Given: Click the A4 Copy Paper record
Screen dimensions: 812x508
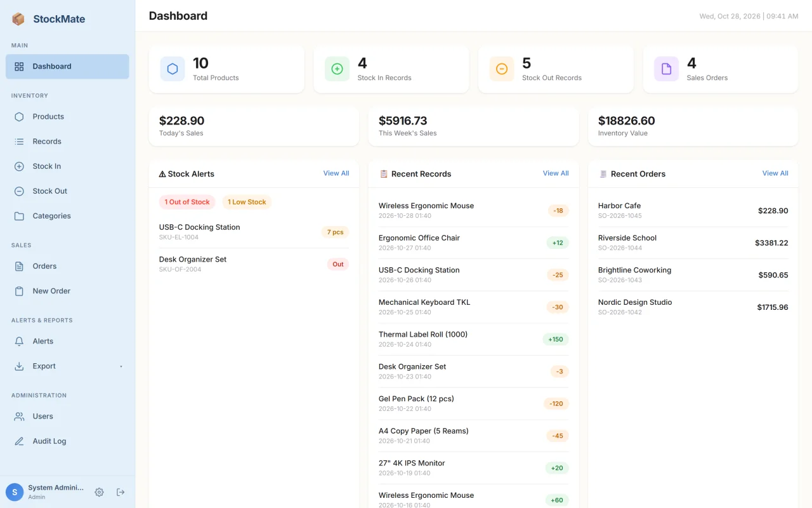Looking at the screenshot, I should (x=473, y=436).
